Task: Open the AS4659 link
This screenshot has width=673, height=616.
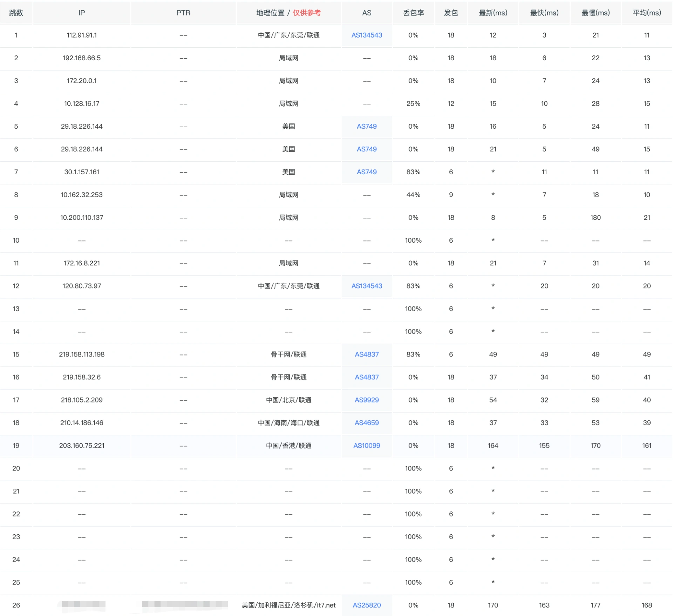Action: coord(367,422)
